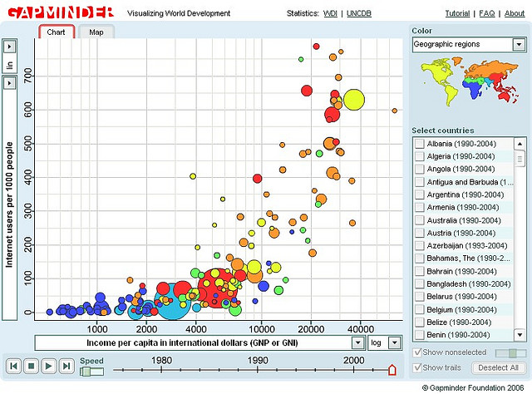The image size is (532, 394).
Task: Click the stop playback button
Action: [31, 365]
